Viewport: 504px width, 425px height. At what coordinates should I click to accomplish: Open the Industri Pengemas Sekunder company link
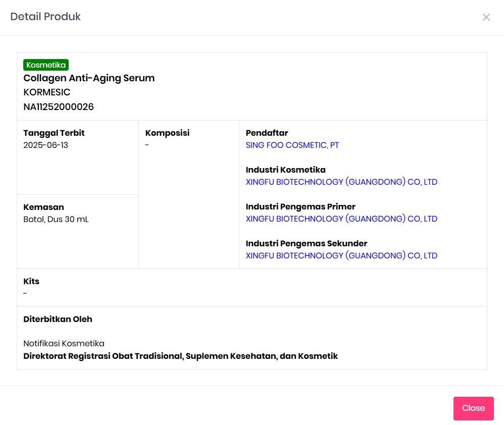[x=341, y=256]
